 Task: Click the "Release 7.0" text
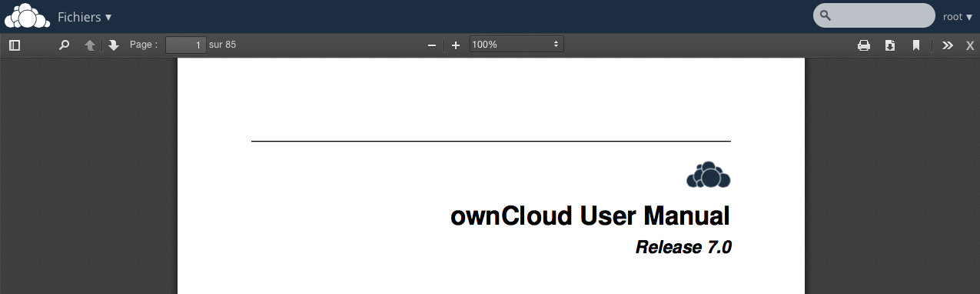pos(683,247)
